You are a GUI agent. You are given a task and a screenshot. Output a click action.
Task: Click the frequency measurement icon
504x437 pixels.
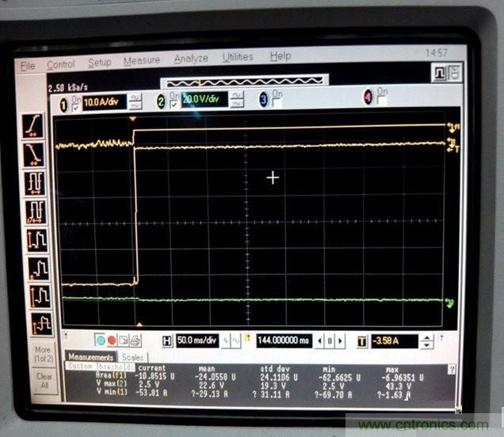pyautogui.click(x=34, y=211)
